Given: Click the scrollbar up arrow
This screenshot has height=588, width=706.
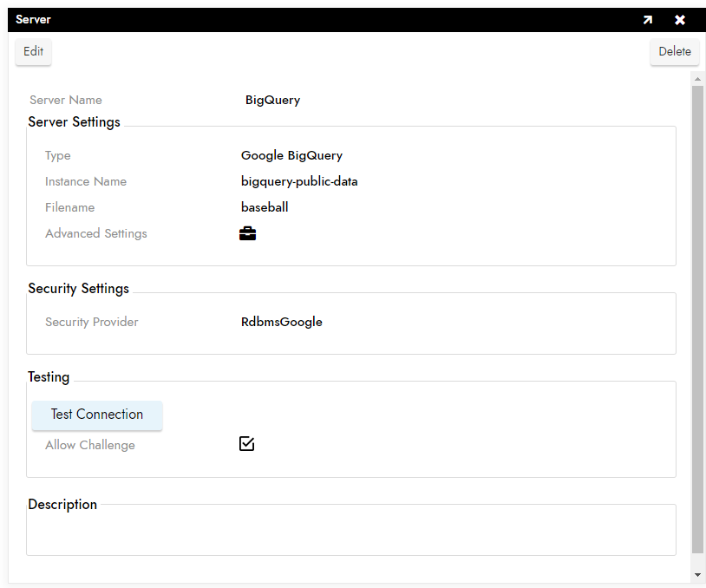Looking at the screenshot, I should coord(697,79).
